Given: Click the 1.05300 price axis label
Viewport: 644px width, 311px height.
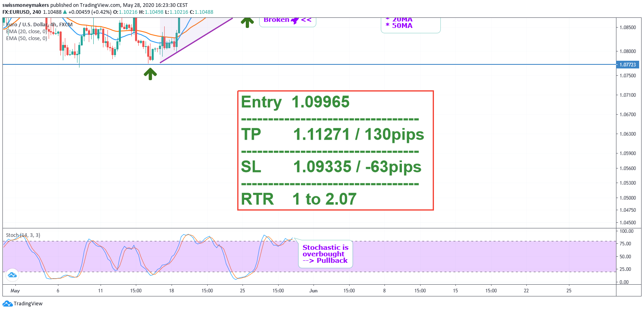Looking at the screenshot, I should [628, 183].
